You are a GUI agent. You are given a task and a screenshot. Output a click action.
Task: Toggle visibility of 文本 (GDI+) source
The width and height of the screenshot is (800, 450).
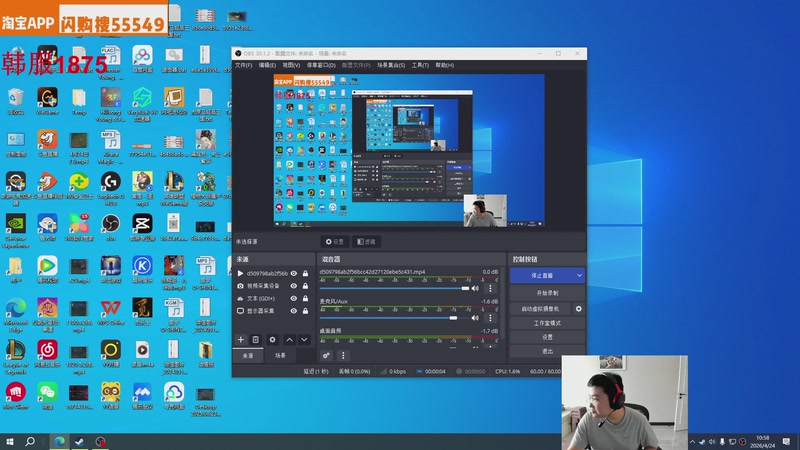294,298
